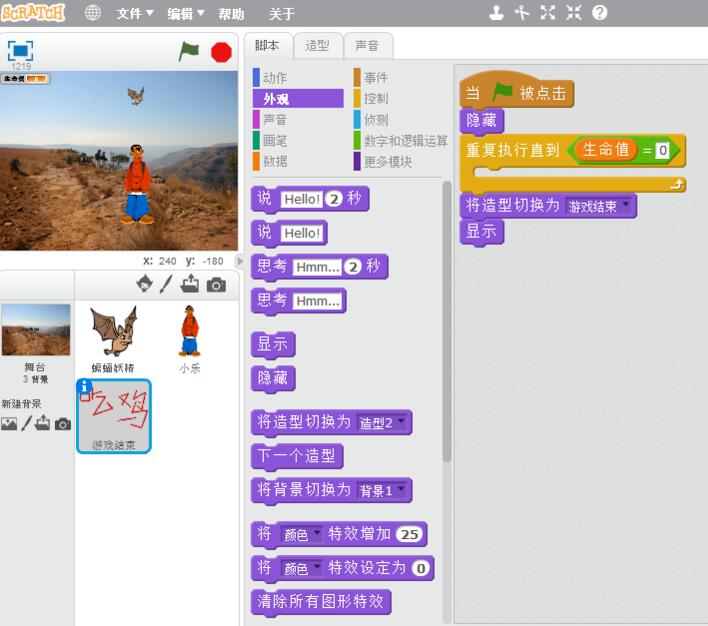The height and width of the screenshot is (626, 708).
Task: Click the block help question mark icon
Action: tap(600, 13)
